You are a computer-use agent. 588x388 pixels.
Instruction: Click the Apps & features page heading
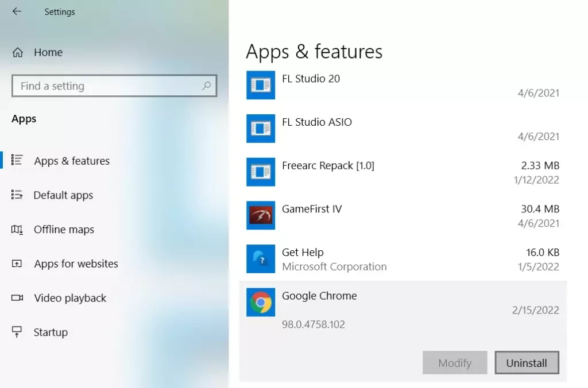click(x=314, y=51)
